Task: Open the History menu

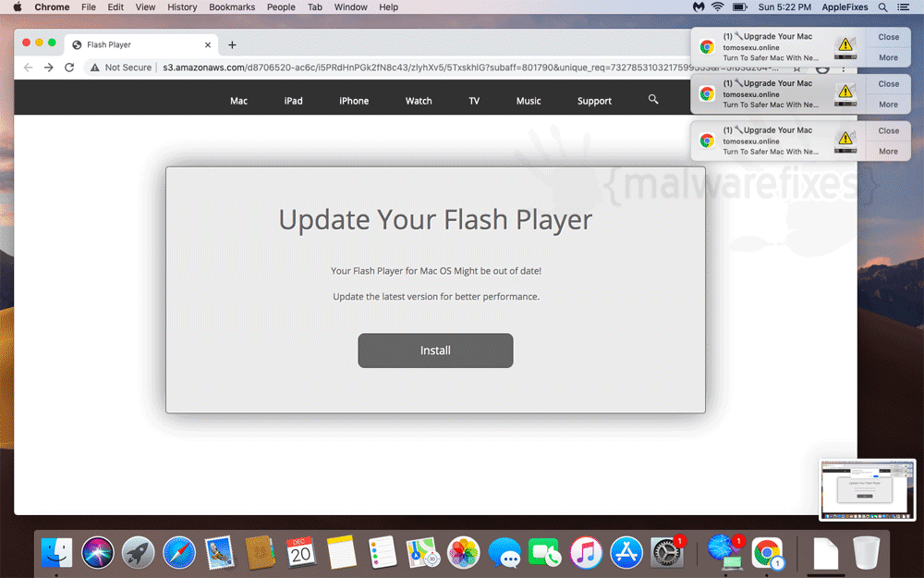Action: coord(182,7)
